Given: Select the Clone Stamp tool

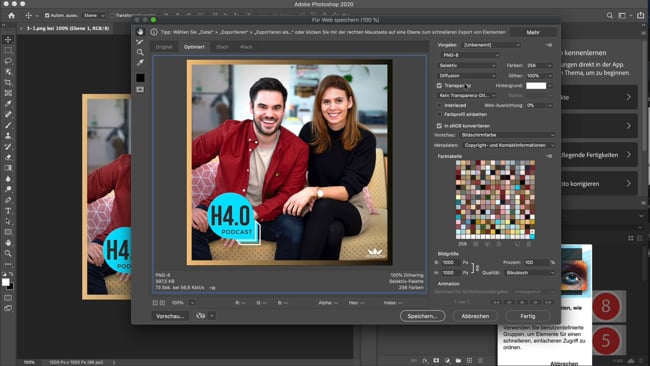Looking at the screenshot, I should click(x=8, y=136).
